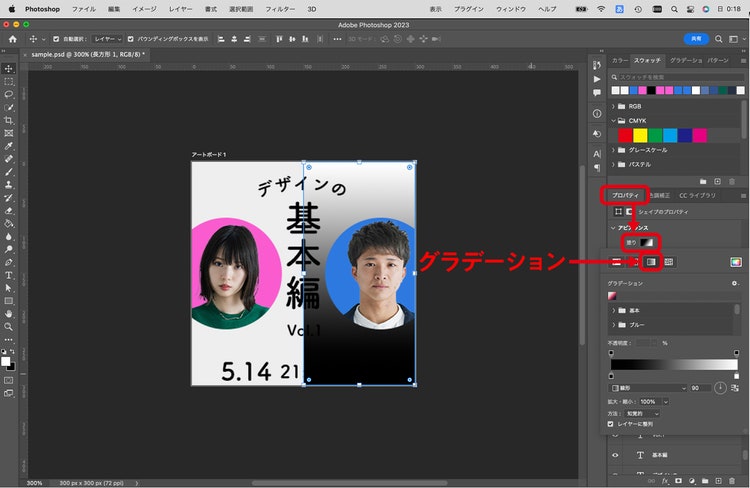Select the Move tool in toolbar
The height and width of the screenshot is (488, 750).
pos(9,69)
